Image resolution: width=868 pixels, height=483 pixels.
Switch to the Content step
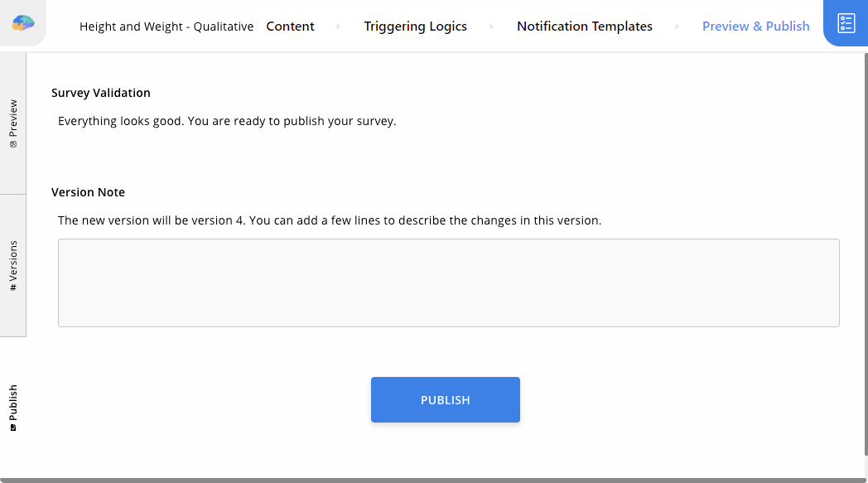(x=290, y=26)
